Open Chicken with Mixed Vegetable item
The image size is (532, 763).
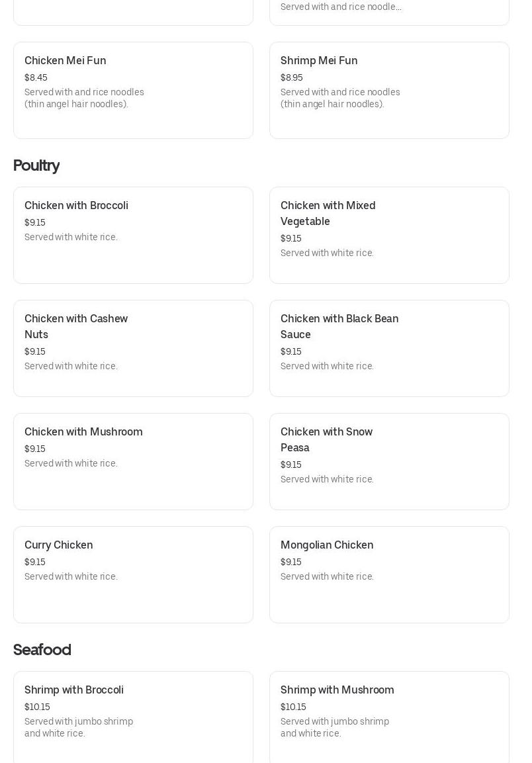(x=388, y=235)
